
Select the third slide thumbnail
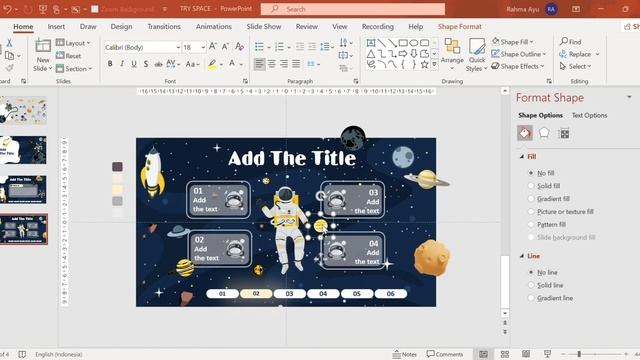(24, 189)
